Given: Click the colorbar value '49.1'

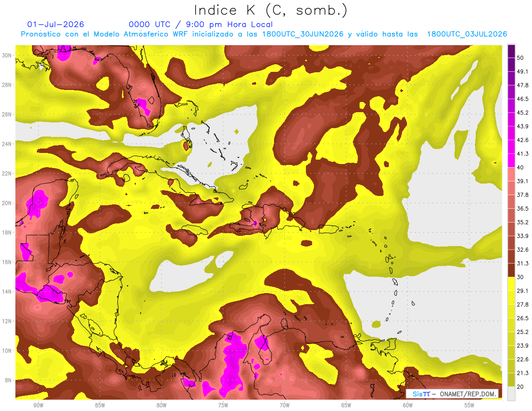Looking at the screenshot, I should point(523,71).
